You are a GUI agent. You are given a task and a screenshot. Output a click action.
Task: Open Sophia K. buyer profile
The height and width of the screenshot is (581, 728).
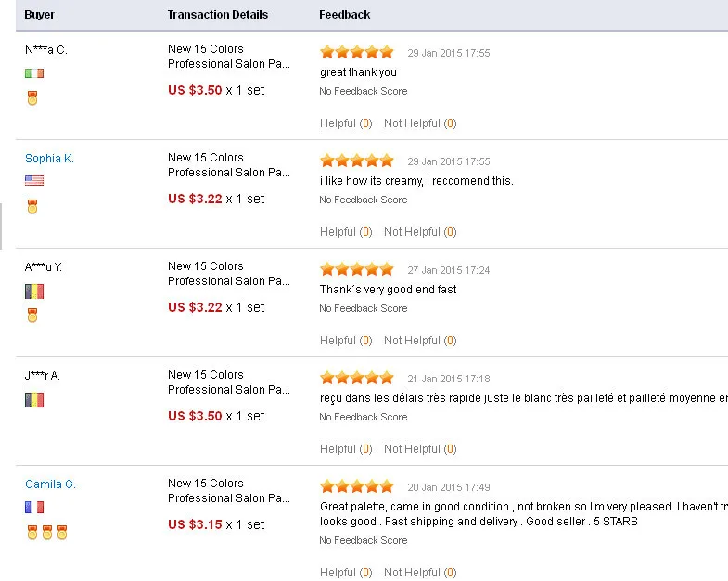pyautogui.click(x=49, y=159)
